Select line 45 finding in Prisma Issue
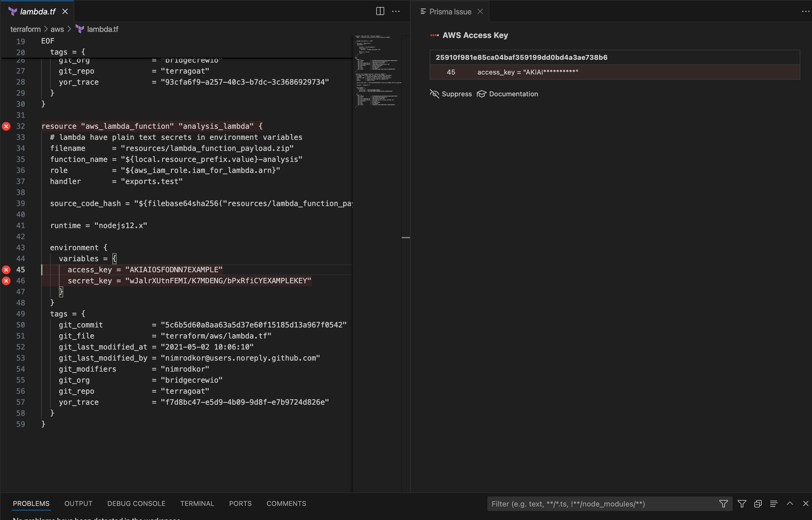 (527, 72)
